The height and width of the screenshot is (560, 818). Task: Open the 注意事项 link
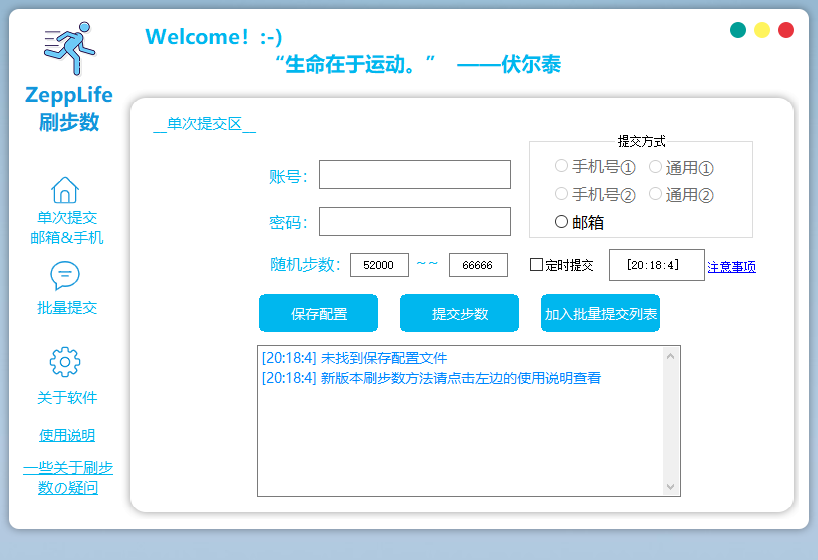731,267
